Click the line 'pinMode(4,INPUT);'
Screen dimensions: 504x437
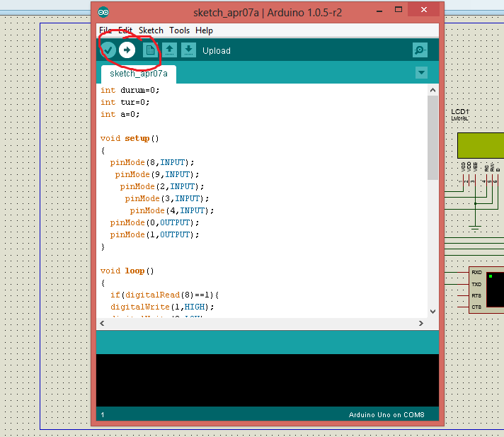pos(172,211)
